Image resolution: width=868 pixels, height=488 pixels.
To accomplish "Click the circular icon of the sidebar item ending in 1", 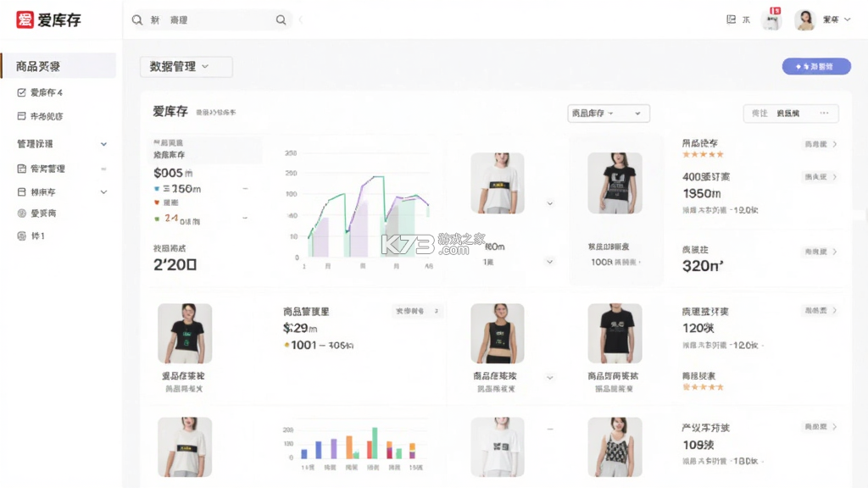I will (21, 236).
